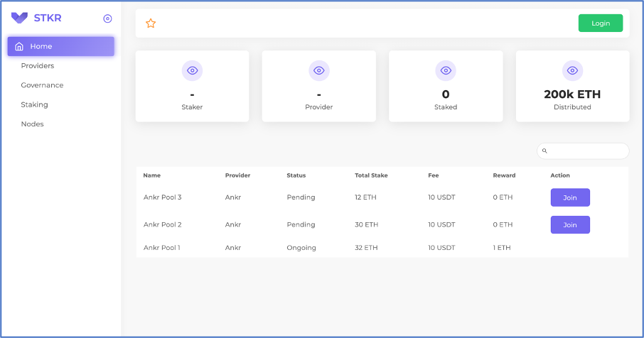
Task: Click the STKR logo icon
Action: pyautogui.click(x=19, y=18)
